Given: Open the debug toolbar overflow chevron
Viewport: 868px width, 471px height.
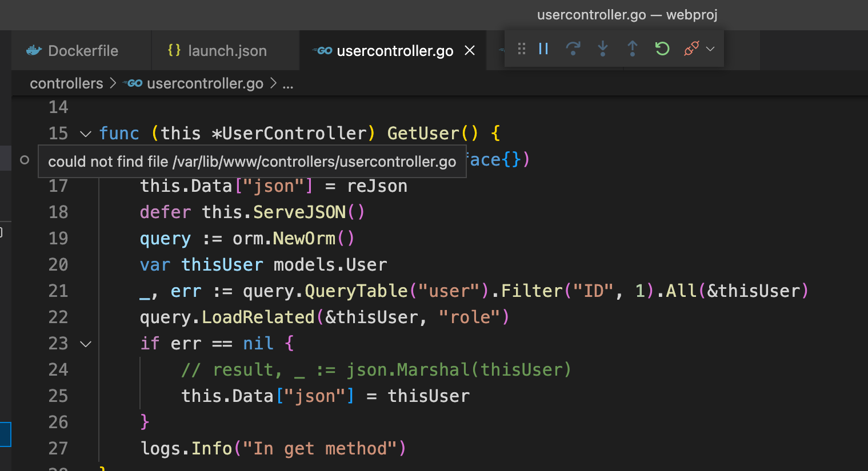Looking at the screenshot, I should (710, 50).
